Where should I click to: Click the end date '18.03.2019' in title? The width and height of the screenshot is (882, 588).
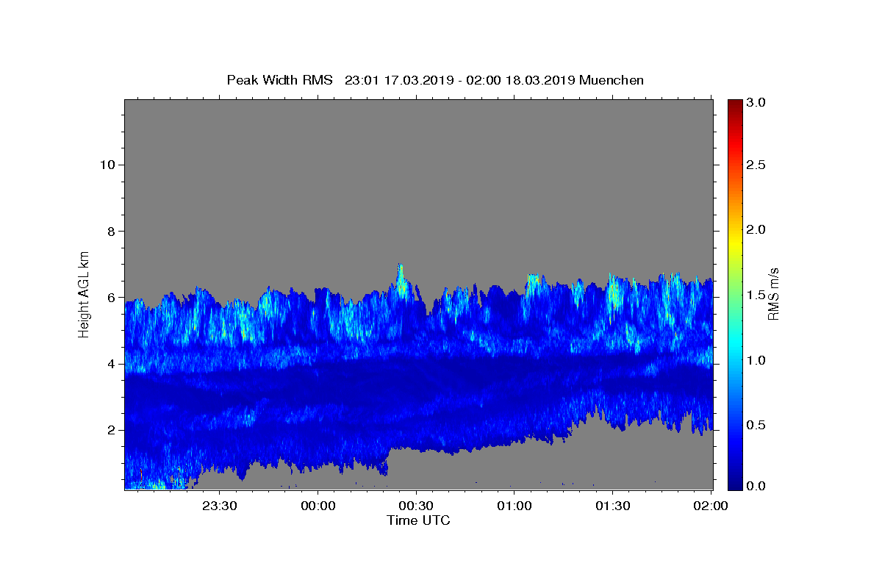(x=539, y=80)
